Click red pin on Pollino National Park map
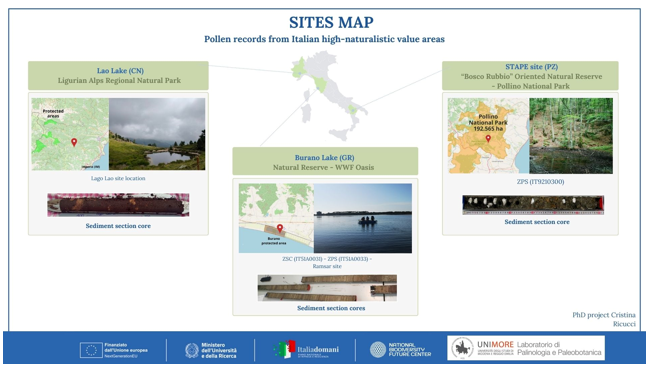655x381 pixels. (x=488, y=138)
